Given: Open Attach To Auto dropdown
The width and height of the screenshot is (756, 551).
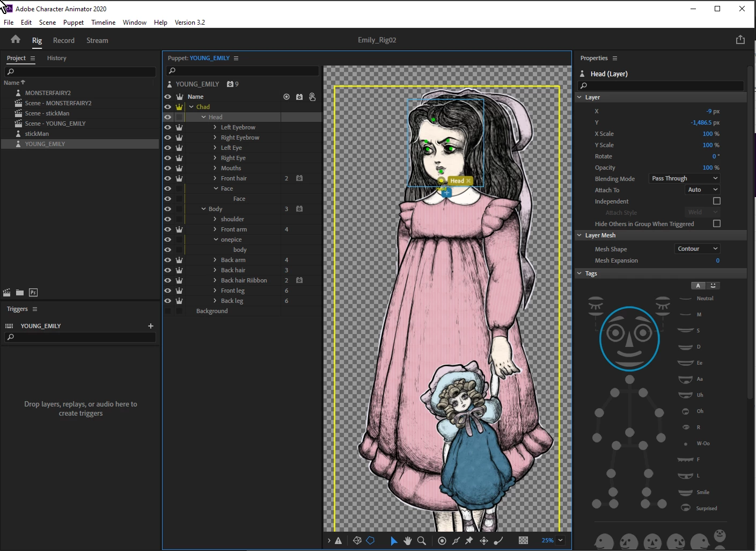Looking at the screenshot, I should (702, 190).
